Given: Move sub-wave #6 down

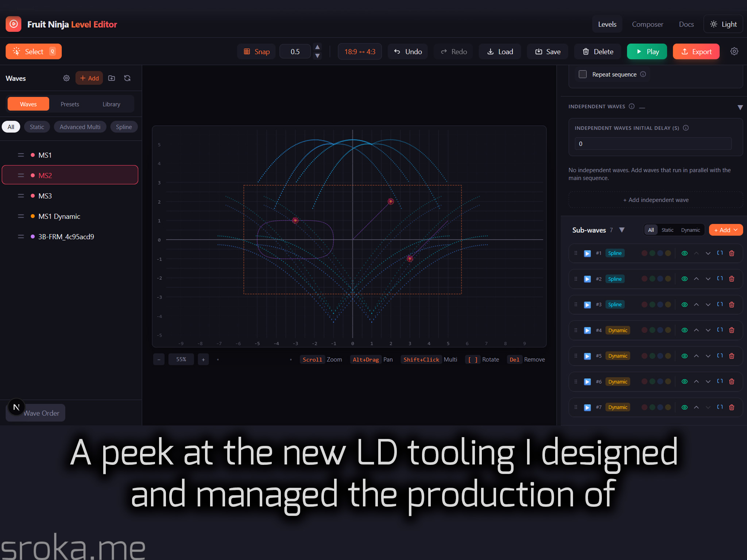Looking at the screenshot, I should pyautogui.click(x=708, y=382).
